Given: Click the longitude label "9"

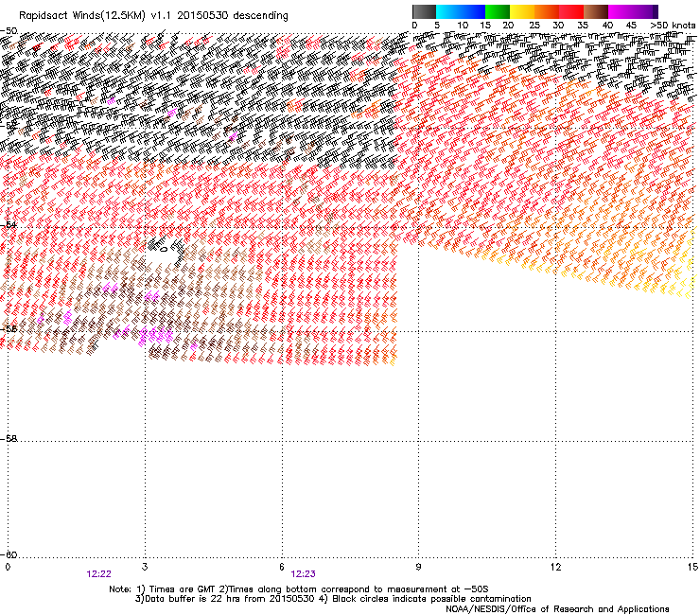Looking at the screenshot, I should point(418,567).
